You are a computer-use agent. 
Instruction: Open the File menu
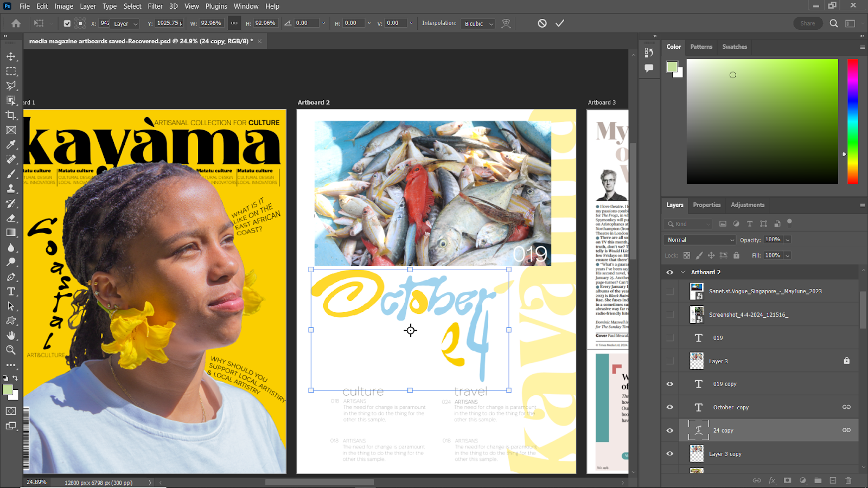pyautogui.click(x=25, y=7)
